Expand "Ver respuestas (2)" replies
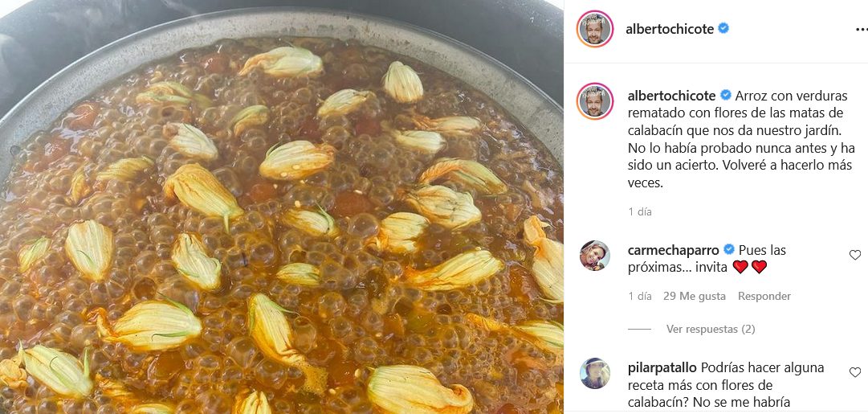Screen dimensions: 868x414 click(x=711, y=329)
